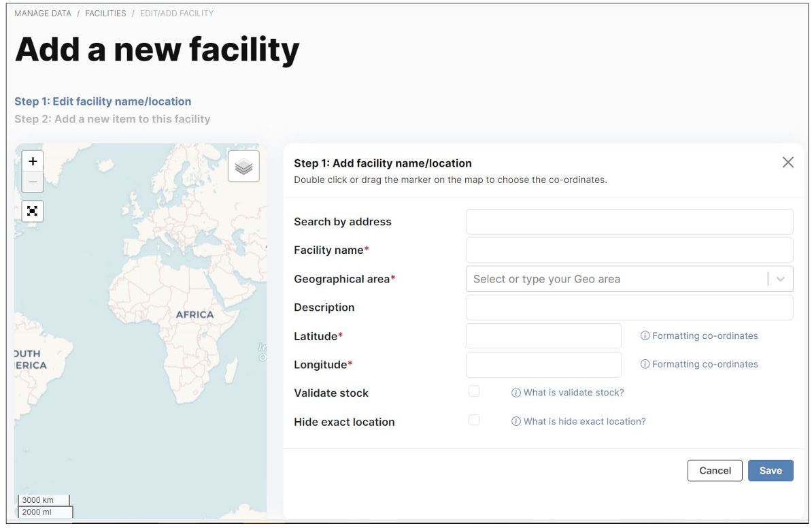Select the Geo area combo box field
The width and height of the screenshot is (812, 528).
click(x=612, y=279)
